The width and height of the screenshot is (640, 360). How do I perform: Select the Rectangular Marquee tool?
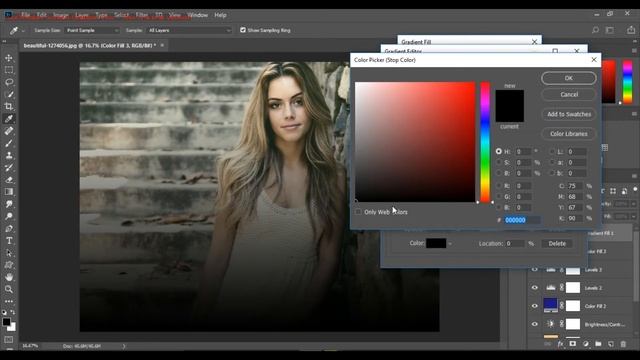9,70
